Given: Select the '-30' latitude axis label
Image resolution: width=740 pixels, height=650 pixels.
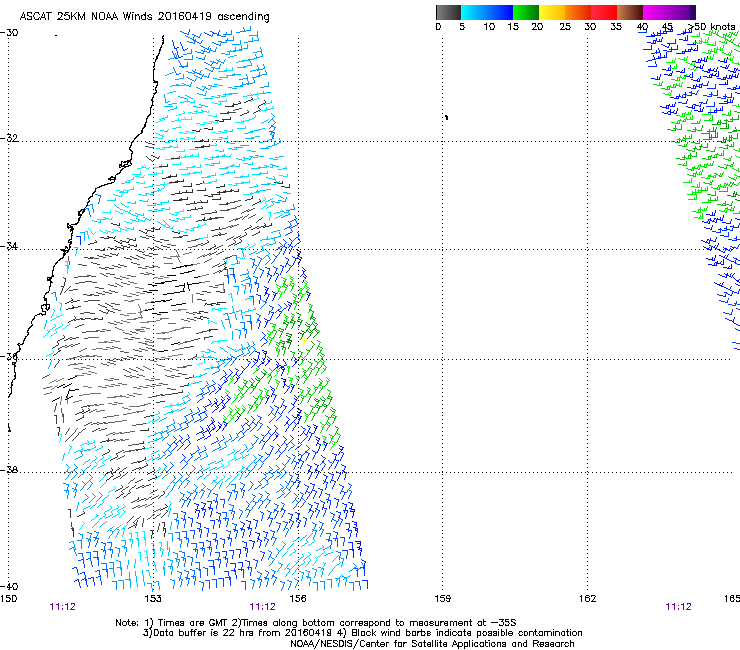Looking at the screenshot, I should click(9, 33).
